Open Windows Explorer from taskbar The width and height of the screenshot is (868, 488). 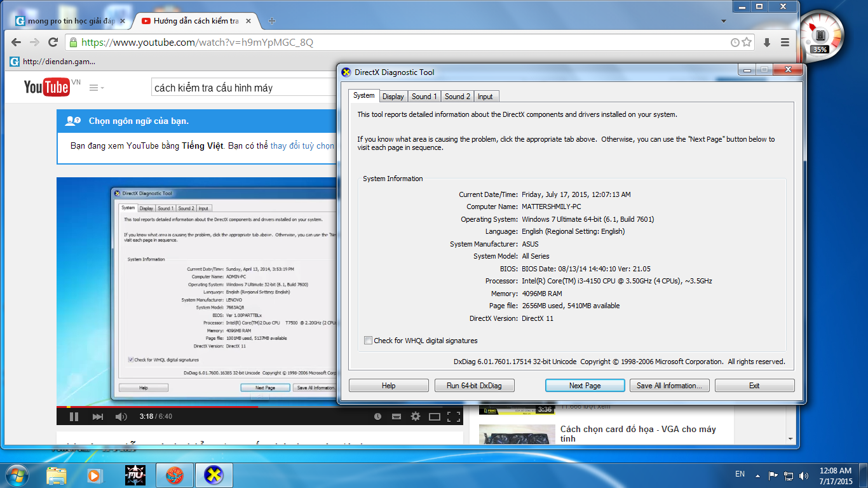57,475
